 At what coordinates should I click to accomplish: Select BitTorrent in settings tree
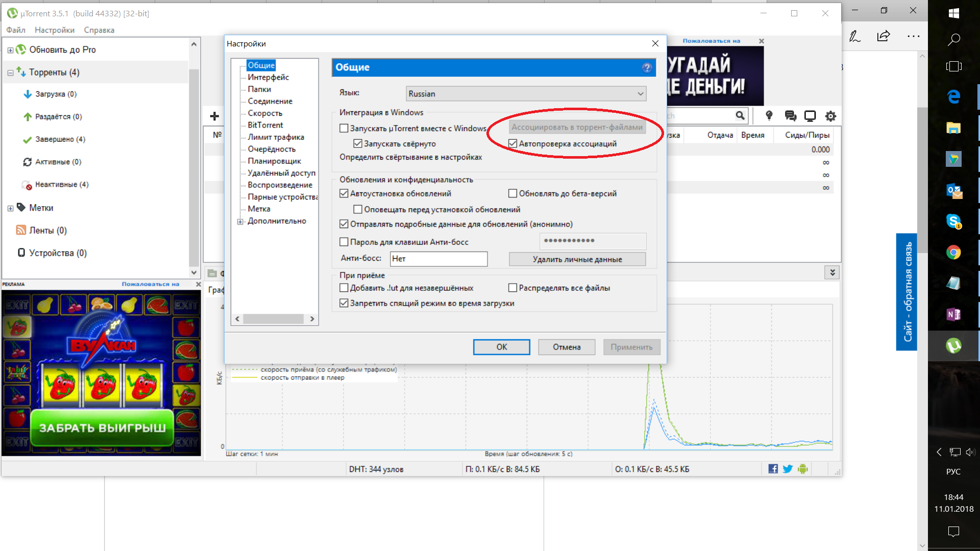(x=265, y=125)
